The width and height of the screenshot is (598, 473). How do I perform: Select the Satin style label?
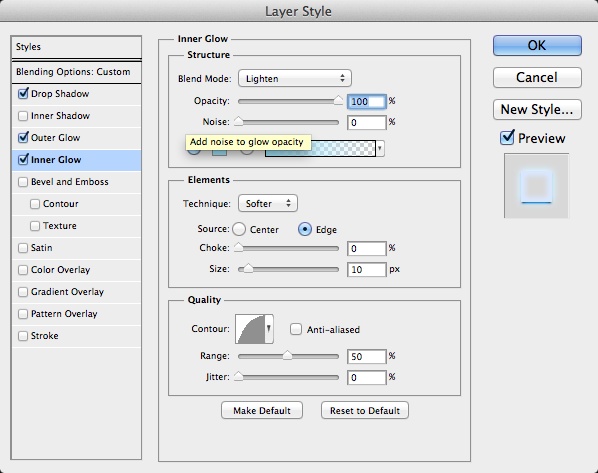42,248
